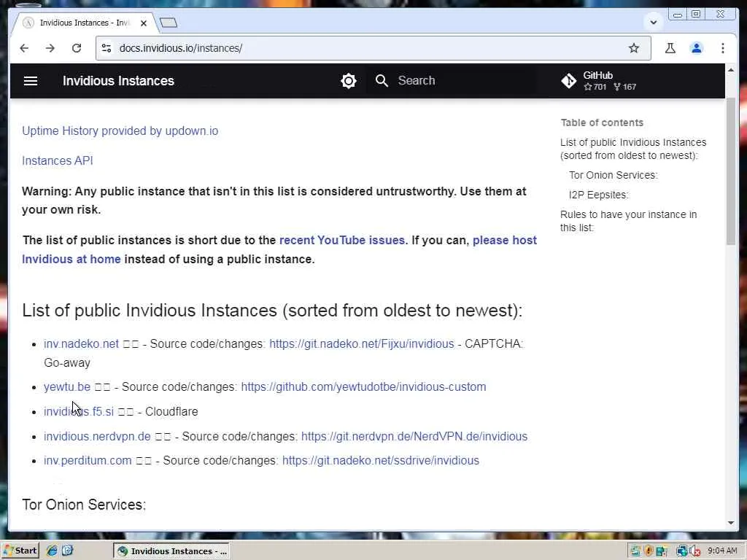Open the Chrome profile avatar
This screenshot has width=747, height=560.
697,48
